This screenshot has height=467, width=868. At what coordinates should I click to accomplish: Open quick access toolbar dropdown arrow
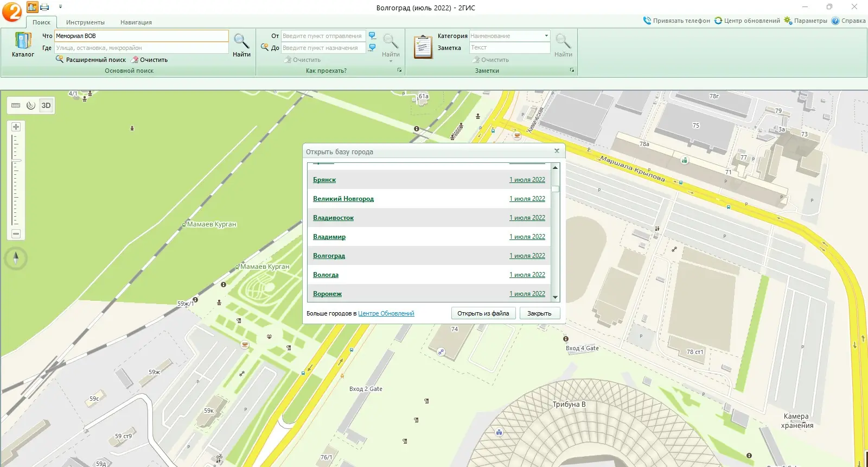click(60, 7)
